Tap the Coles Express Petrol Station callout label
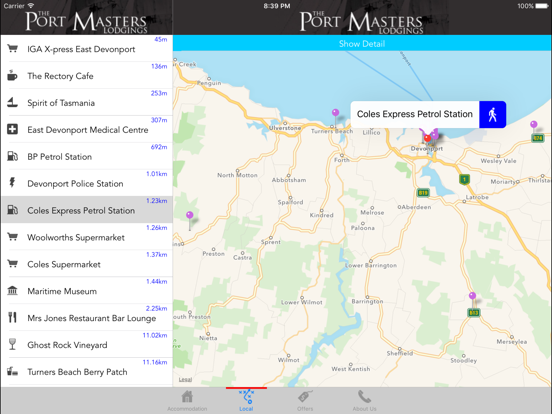This screenshot has width=552, height=414. [415, 114]
